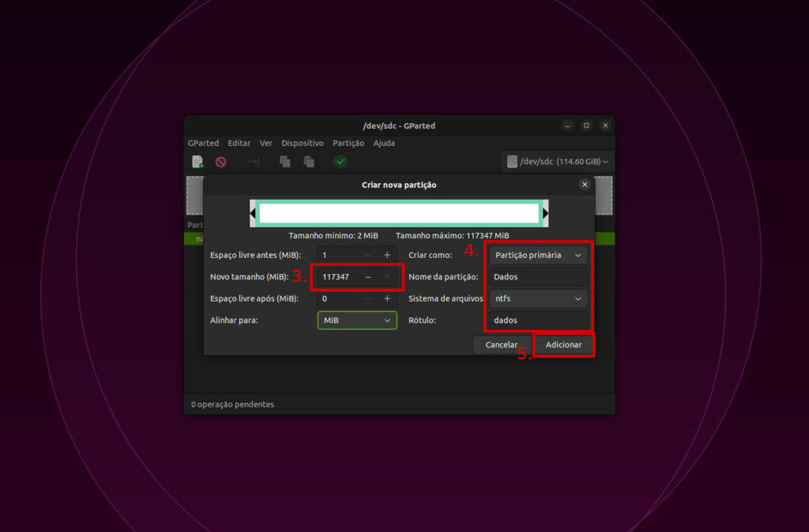The width and height of the screenshot is (809, 532).
Task: Open the Ver menu
Action: [x=265, y=143]
